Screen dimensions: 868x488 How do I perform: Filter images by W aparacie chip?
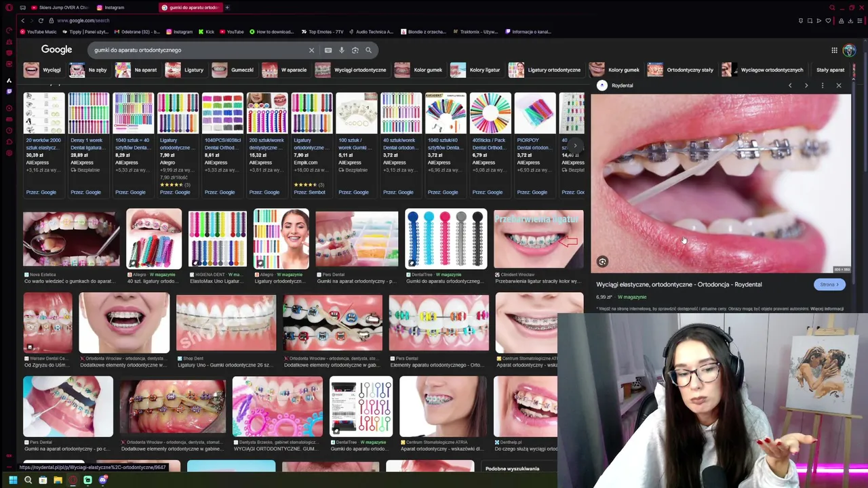(285, 70)
